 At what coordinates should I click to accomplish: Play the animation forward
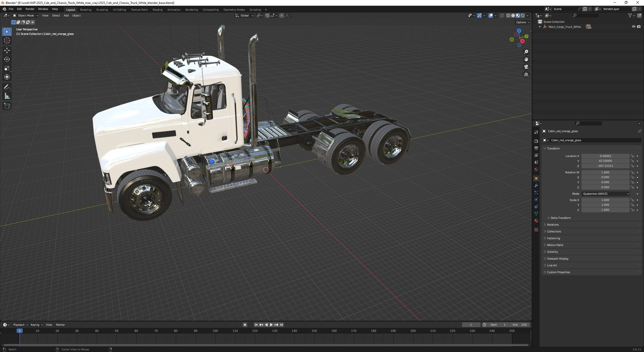pyautogui.click(x=271, y=325)
